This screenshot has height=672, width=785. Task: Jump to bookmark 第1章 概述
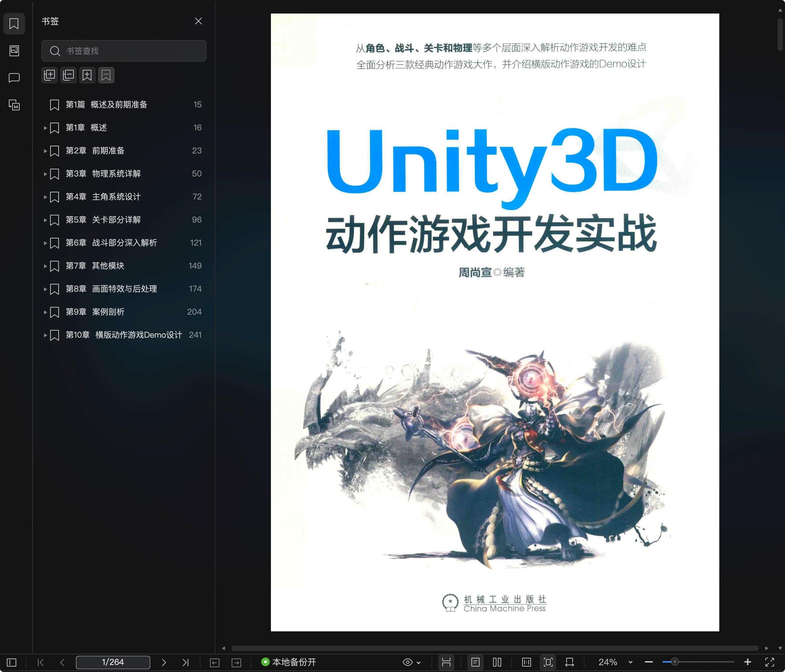pyautogui.click(x=86, y=128)
